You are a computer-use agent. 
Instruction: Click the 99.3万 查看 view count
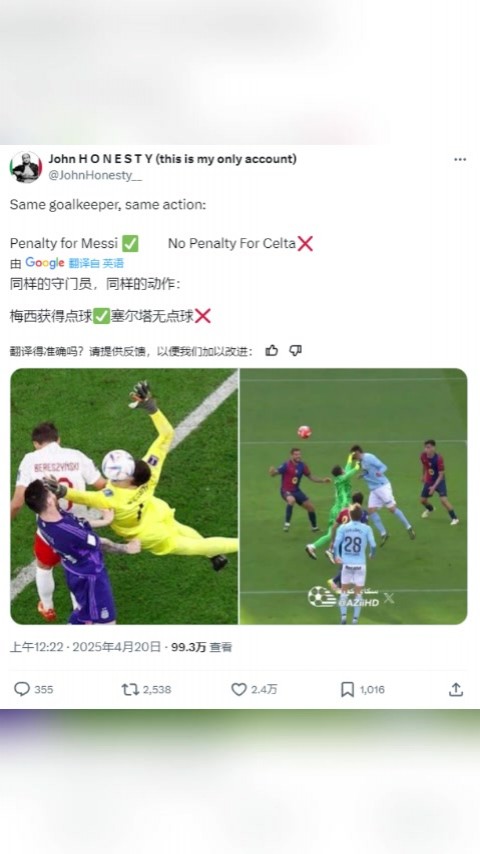tap(202, 647)
